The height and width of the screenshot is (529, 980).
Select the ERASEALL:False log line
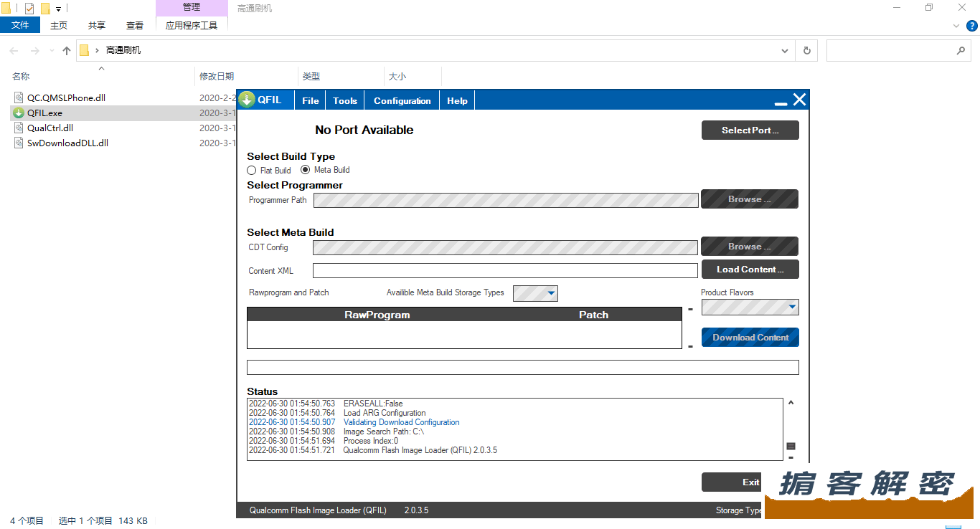coord(373,404)
